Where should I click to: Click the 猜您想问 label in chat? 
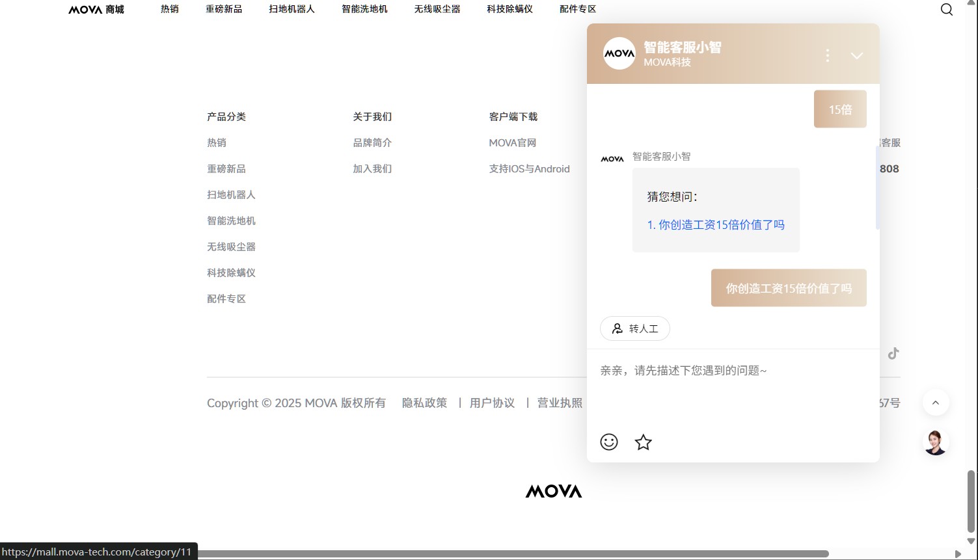[672, 196]
